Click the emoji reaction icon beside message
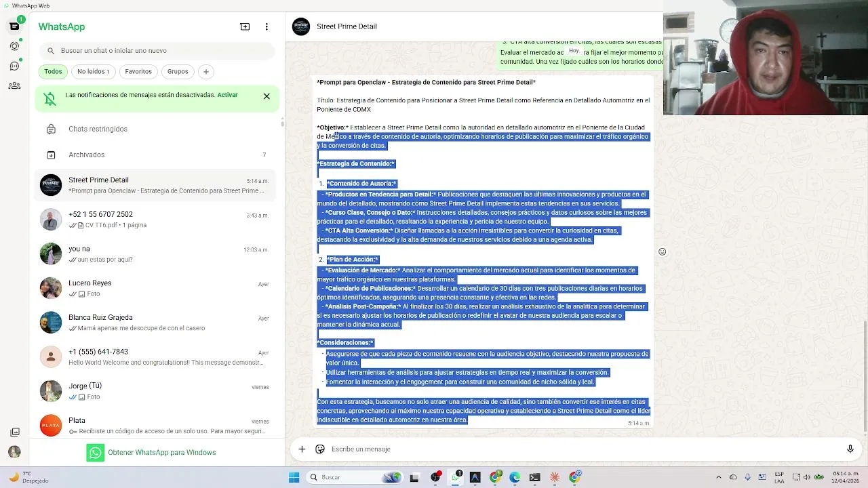 coord(663,251)
